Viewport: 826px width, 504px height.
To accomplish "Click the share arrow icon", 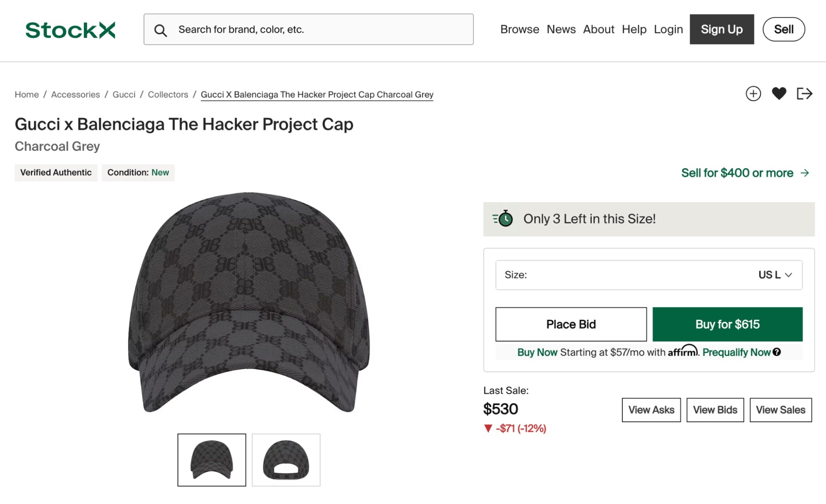I will (x=804, y=94).
